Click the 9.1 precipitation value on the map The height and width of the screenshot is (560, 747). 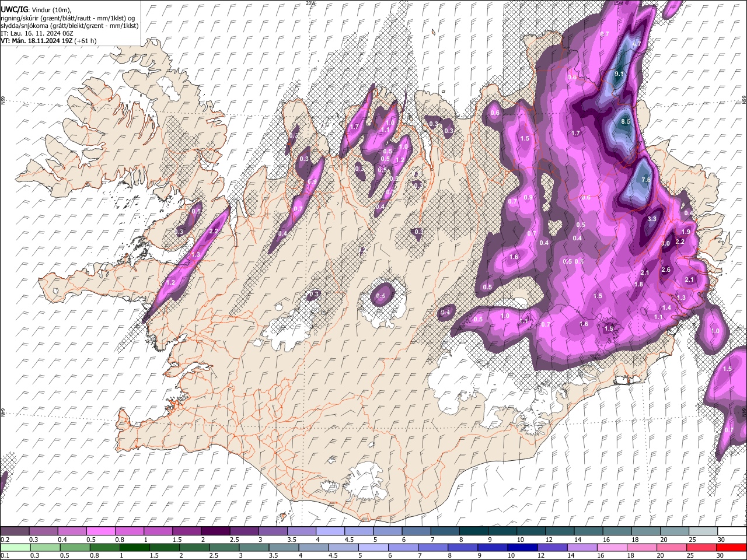coord(619,73)
